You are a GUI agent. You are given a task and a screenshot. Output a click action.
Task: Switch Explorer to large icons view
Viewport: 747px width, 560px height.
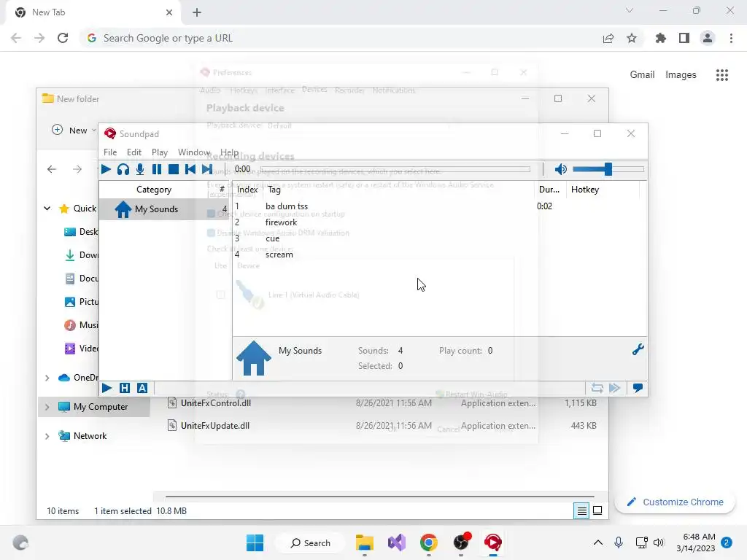pos(597,511)
